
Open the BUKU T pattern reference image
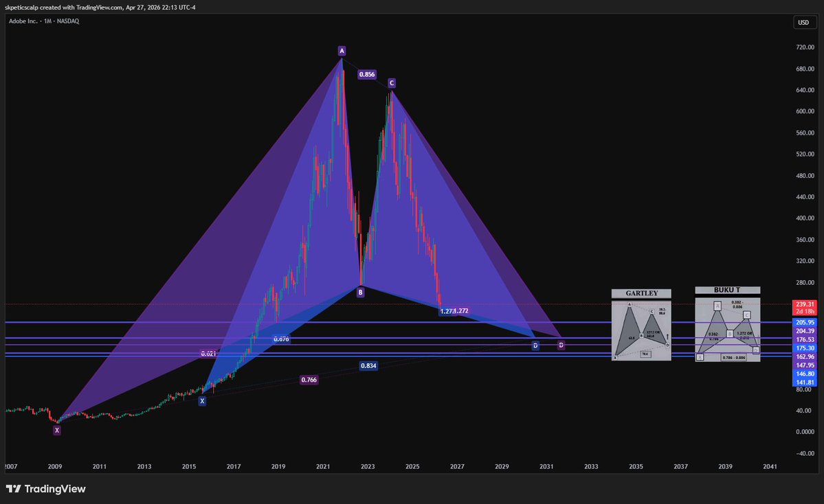tap(728, 329)
